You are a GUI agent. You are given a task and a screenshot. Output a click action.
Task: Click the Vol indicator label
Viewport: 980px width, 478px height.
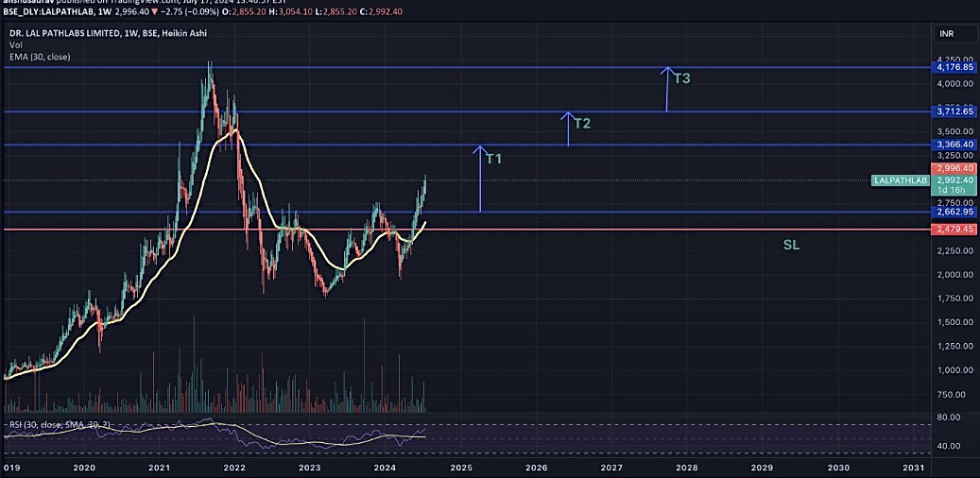(x=15, y=45)
